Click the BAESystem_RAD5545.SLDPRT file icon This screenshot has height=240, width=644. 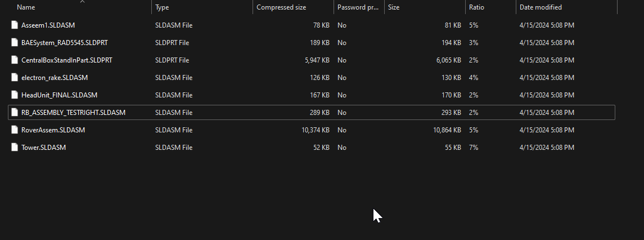15,43
